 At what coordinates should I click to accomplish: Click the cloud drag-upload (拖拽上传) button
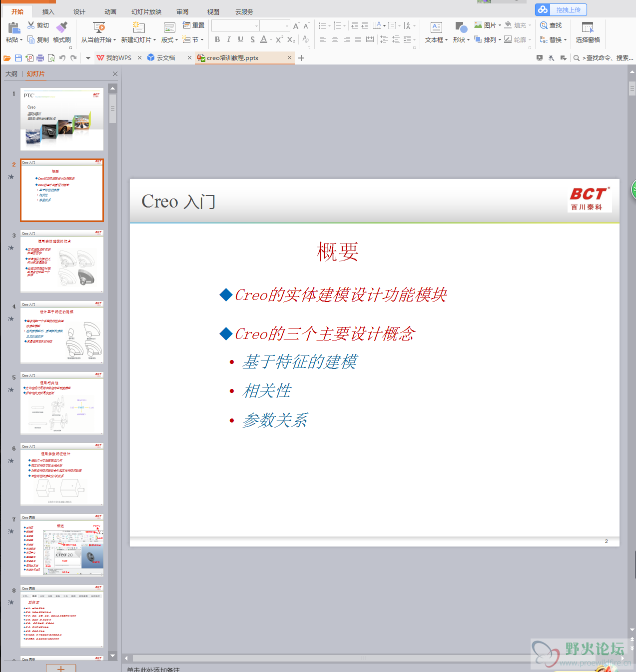point(561,10)
